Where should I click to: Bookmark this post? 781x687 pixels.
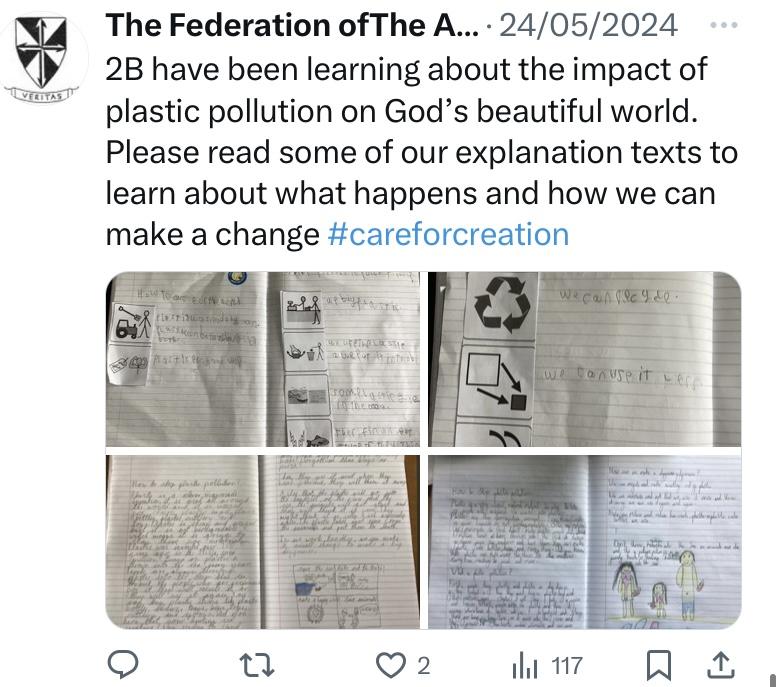pyautogui.click(x=659, y=665)
